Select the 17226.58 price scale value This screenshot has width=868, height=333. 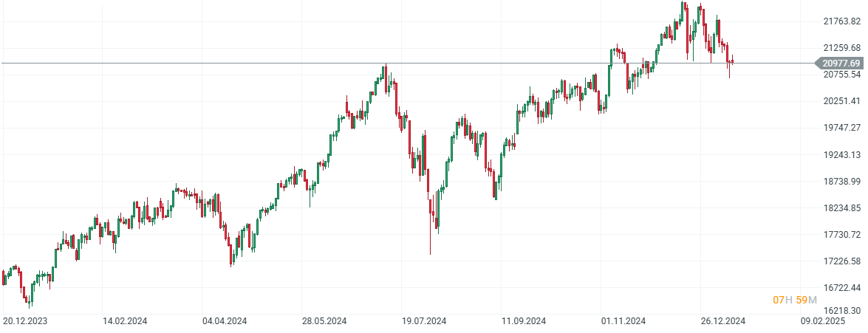(x=843, y=261)
